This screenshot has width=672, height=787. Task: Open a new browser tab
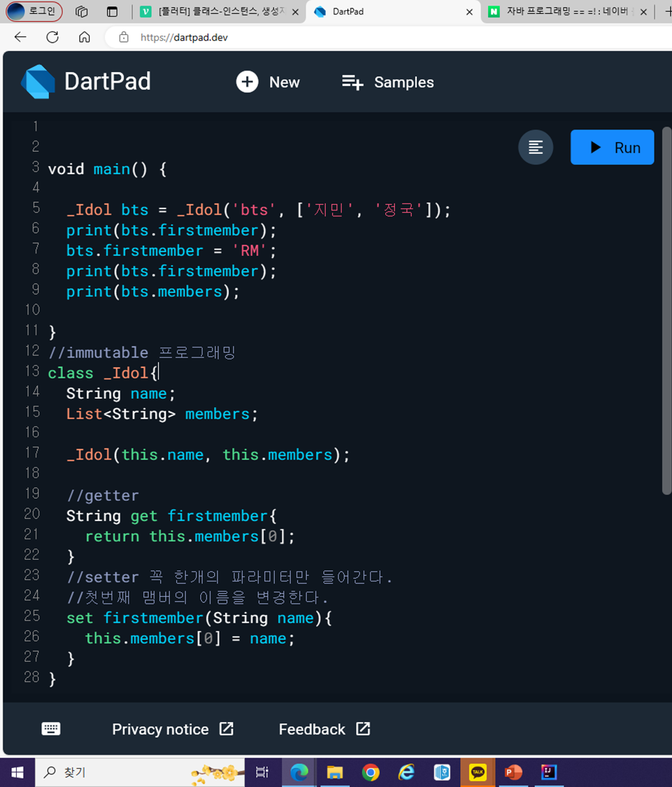(x=668, y=12)
